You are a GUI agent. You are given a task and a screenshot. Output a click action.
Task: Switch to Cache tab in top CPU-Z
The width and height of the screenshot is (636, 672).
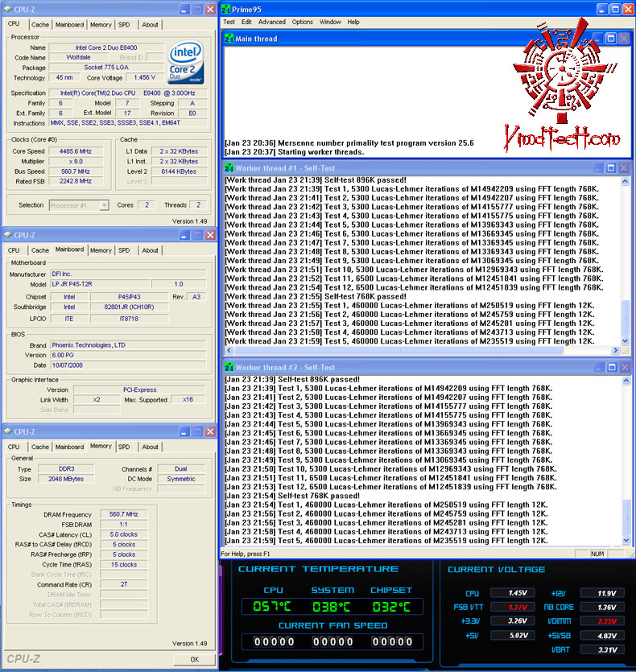[x=40, y=25]
